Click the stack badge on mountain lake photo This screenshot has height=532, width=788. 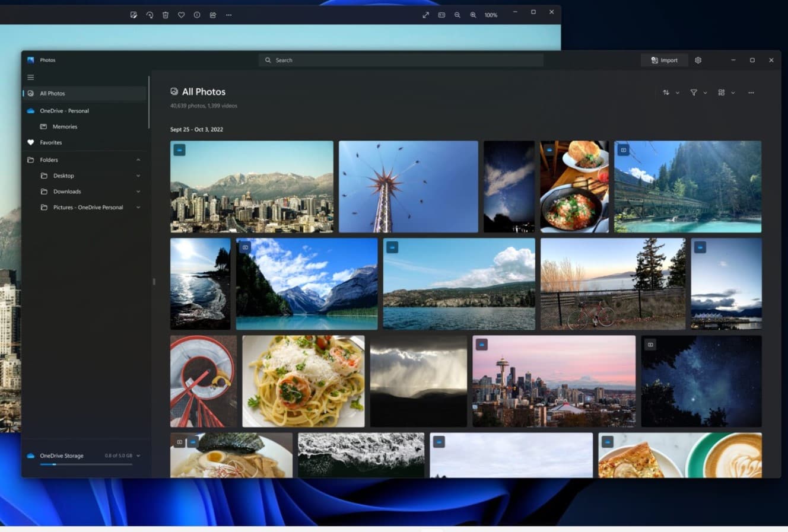[x=245, y=247]
